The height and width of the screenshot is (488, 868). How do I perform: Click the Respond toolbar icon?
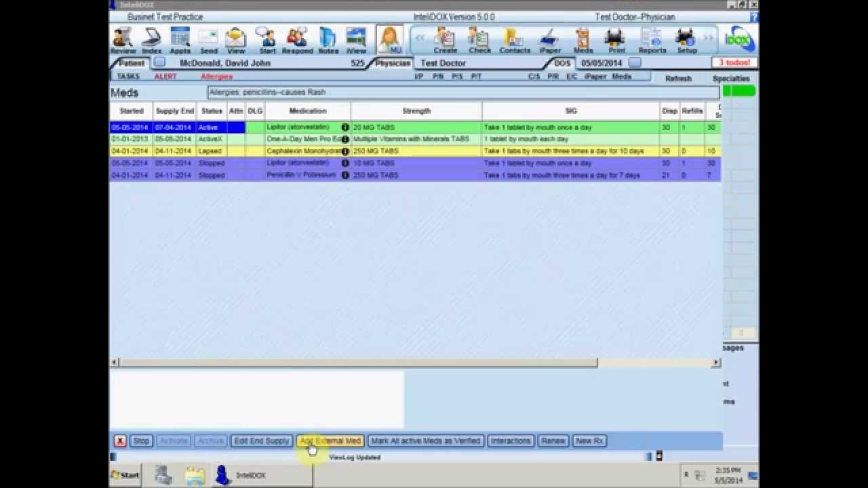[x=297, y=40]
